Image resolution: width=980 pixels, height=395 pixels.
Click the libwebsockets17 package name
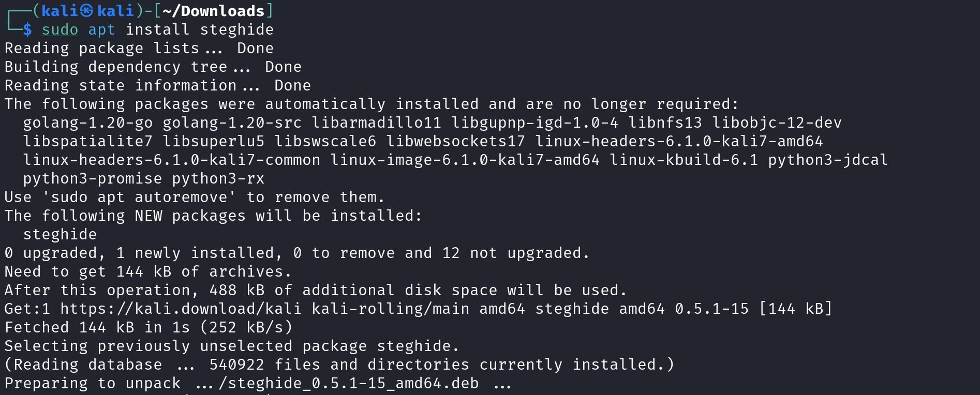coord(455,141)
